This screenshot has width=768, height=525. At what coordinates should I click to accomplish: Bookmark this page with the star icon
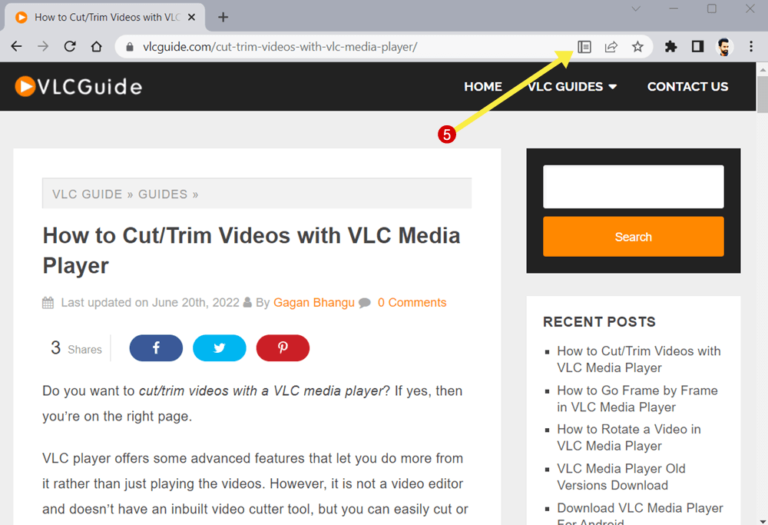click(637, 47)
